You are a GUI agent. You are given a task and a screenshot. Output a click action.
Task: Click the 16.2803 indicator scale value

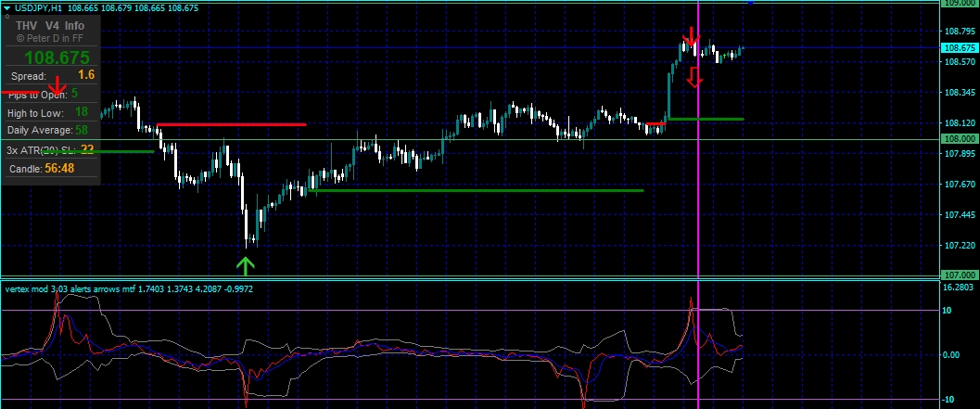click(960, 288)
